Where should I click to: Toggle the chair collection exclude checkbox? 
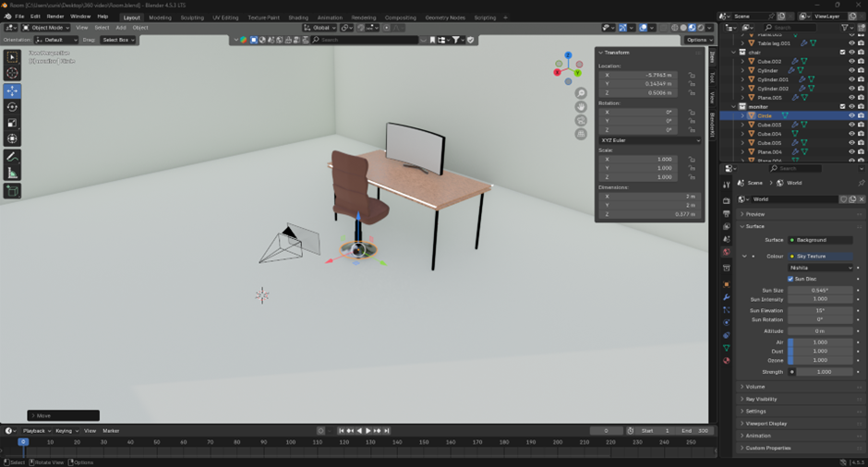pos(842,53)
